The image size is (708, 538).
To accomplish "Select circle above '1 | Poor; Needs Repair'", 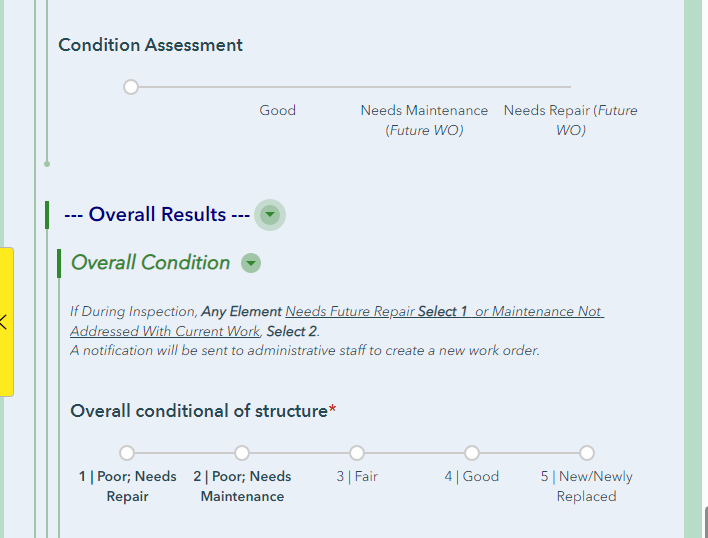I will click(127, 453).
